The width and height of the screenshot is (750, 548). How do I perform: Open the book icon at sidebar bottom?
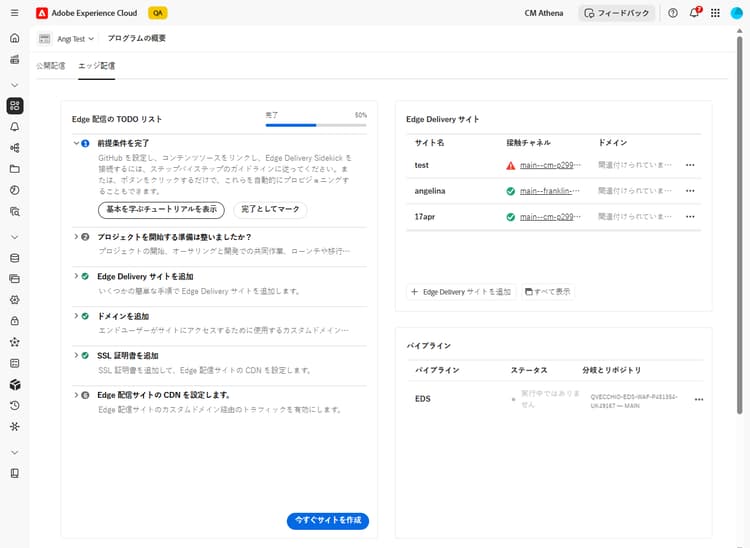tap(15, 473)
